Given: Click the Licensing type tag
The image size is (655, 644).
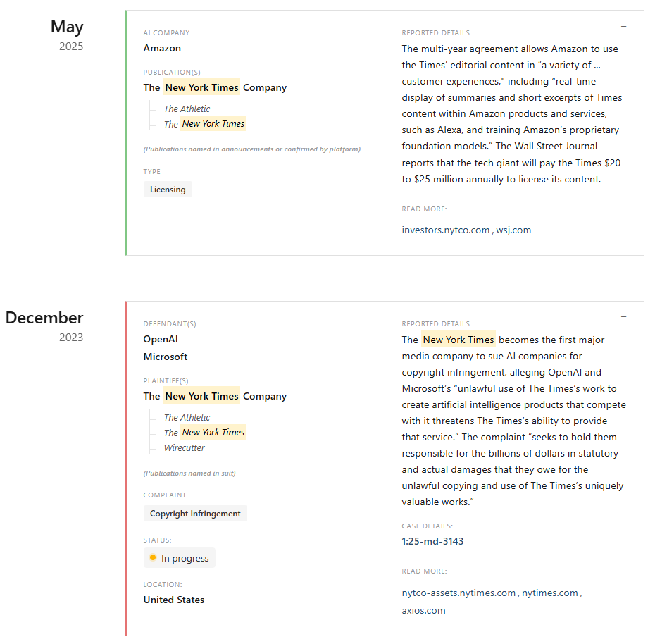Looking at the screenshot, I should (168, 190).
